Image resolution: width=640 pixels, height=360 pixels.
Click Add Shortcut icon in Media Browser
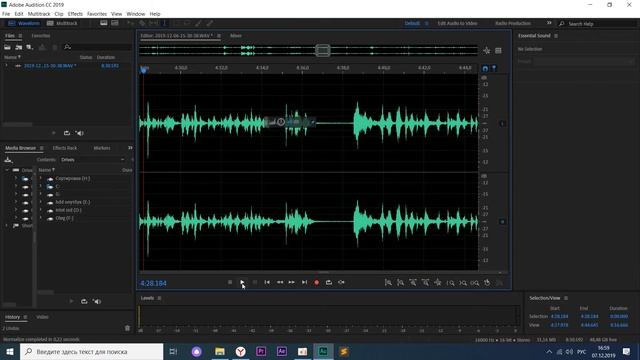[x=8, y=160]
